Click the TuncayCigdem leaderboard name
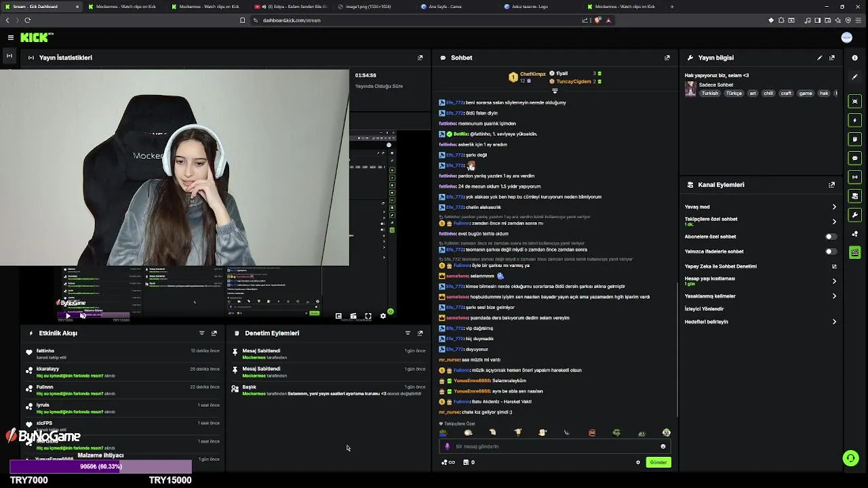This screenshot has height=488, width=868. [x=574, y=81]
